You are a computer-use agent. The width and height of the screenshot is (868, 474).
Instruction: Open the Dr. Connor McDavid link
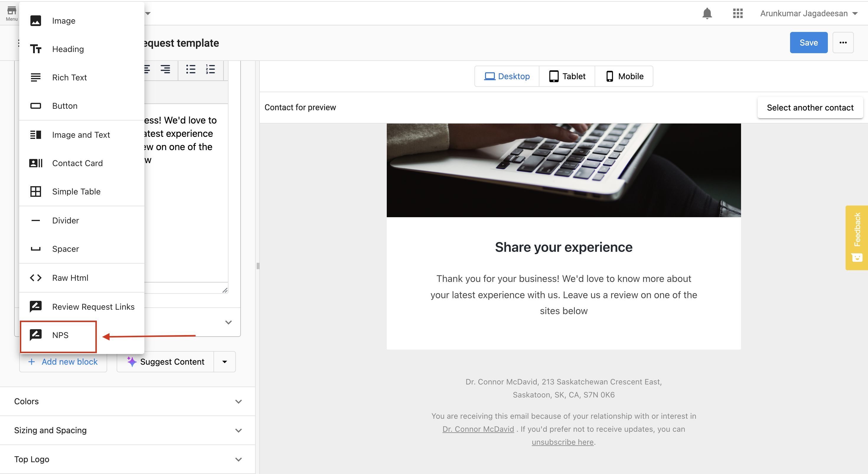tap(478, 429)
